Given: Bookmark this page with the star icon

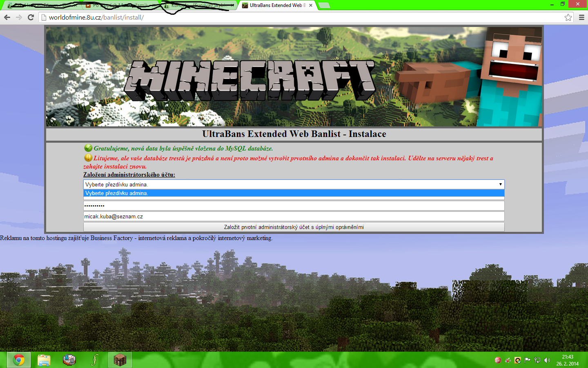Looking at the screenshot, I should pyautogui.click(x=568, y=17).
